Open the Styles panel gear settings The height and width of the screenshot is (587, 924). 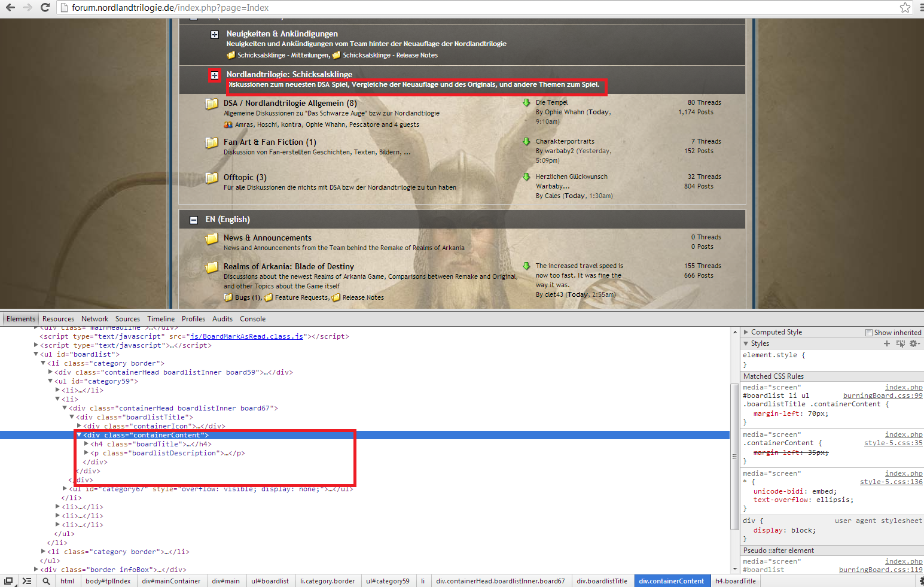pos(914,343)
